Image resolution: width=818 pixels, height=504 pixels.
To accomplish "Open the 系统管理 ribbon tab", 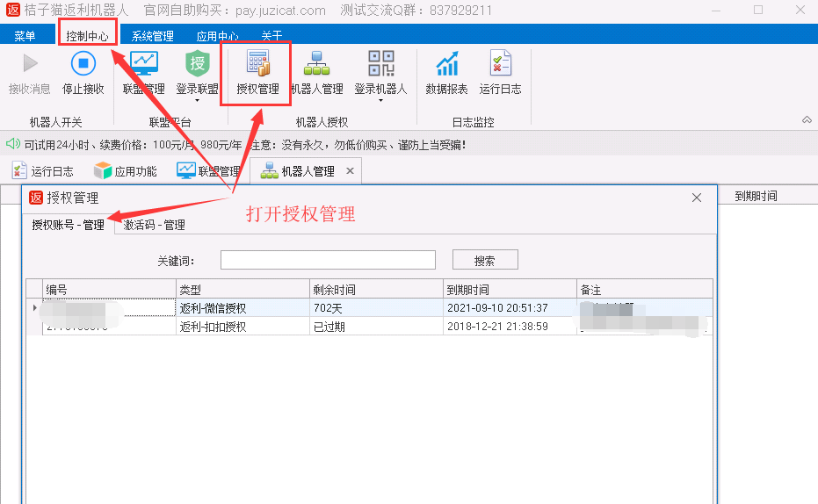I will (x=152, y=36).
